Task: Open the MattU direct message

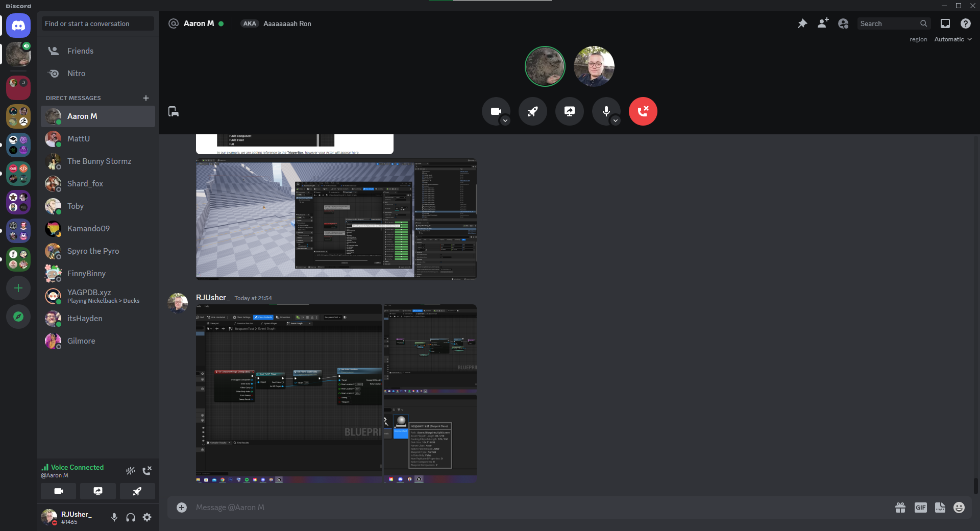Action: [79, 139]
